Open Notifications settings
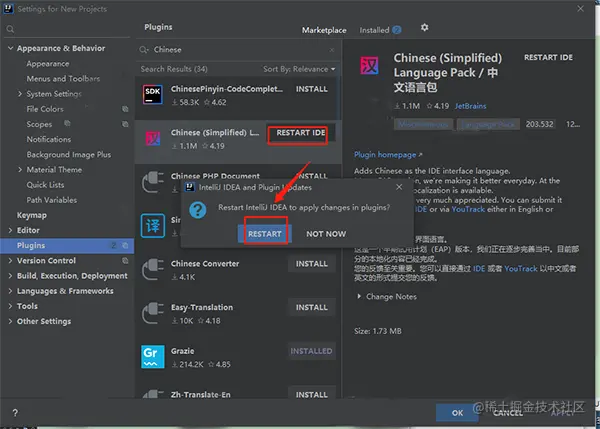 tap(49, 139)
